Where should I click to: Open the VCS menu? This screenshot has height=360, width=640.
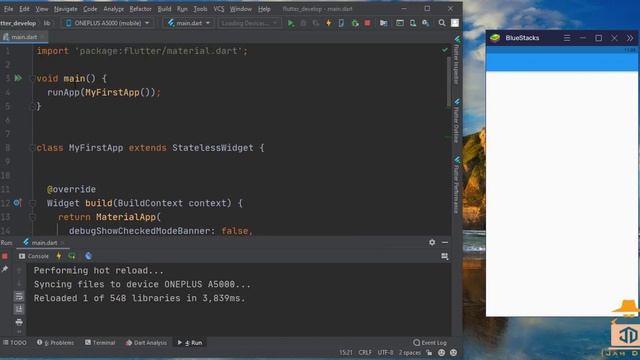[x=219, y=9]
